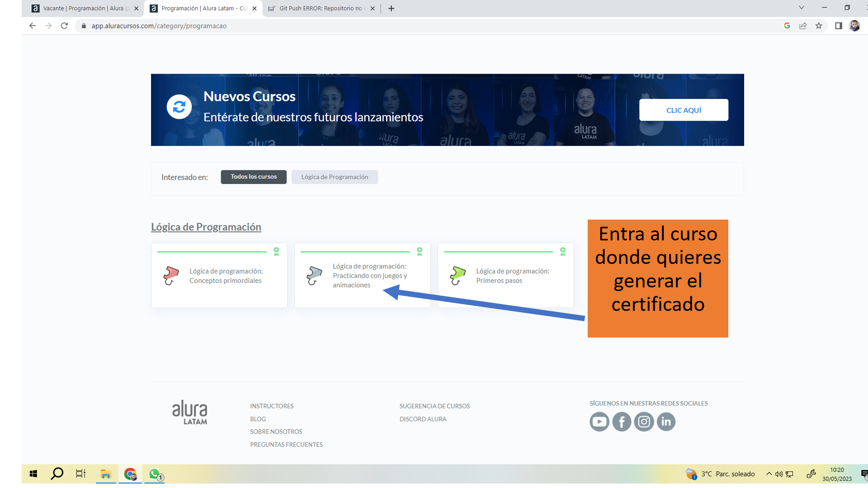Click the site lock icon in address bar
868x488 pixels.
pyautogui.click(x=84, y=26)
